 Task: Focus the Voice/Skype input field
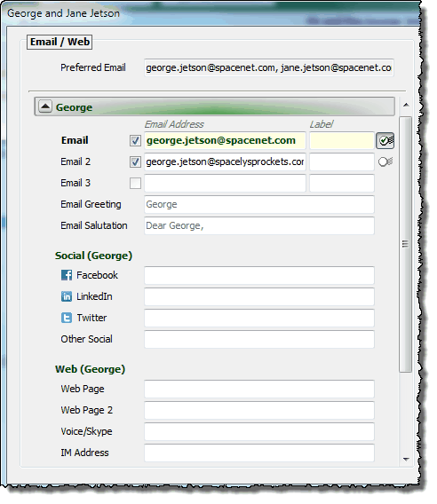click(259, 431)
